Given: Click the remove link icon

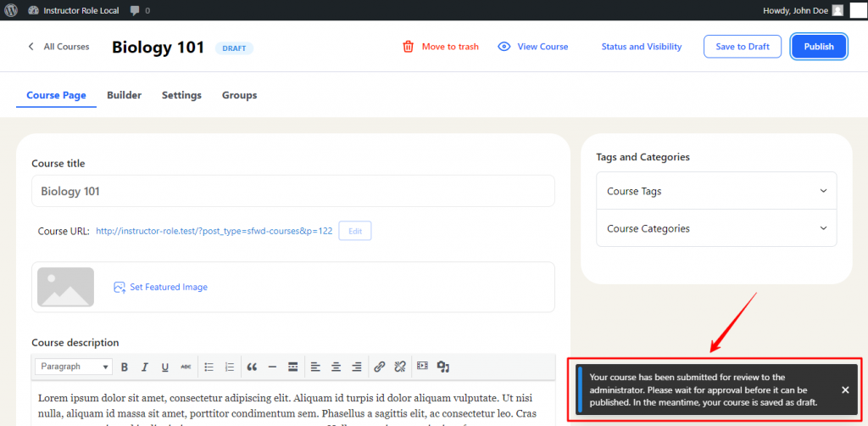Looking at the screenshot, I should [x=400, y=367].
